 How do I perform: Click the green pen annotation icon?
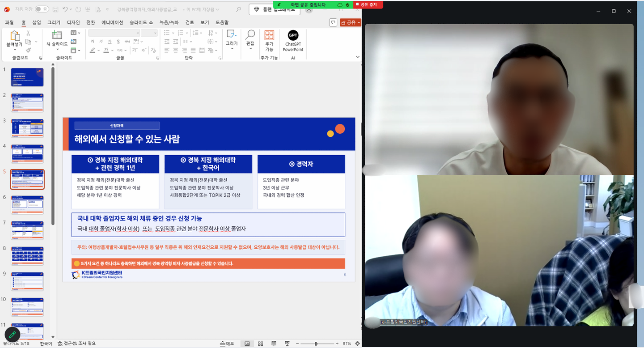12,335
